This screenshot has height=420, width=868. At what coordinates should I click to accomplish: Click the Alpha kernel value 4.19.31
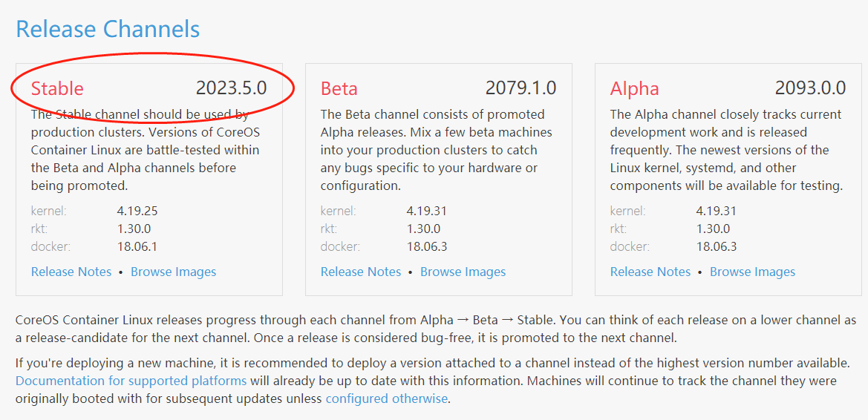point(717,211)
